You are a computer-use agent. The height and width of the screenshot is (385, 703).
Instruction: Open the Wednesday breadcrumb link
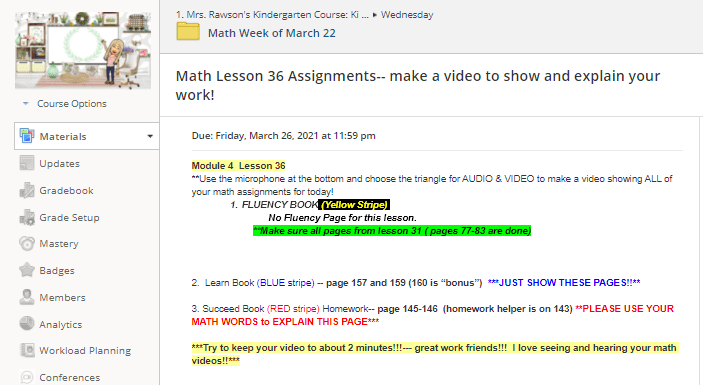407,15
